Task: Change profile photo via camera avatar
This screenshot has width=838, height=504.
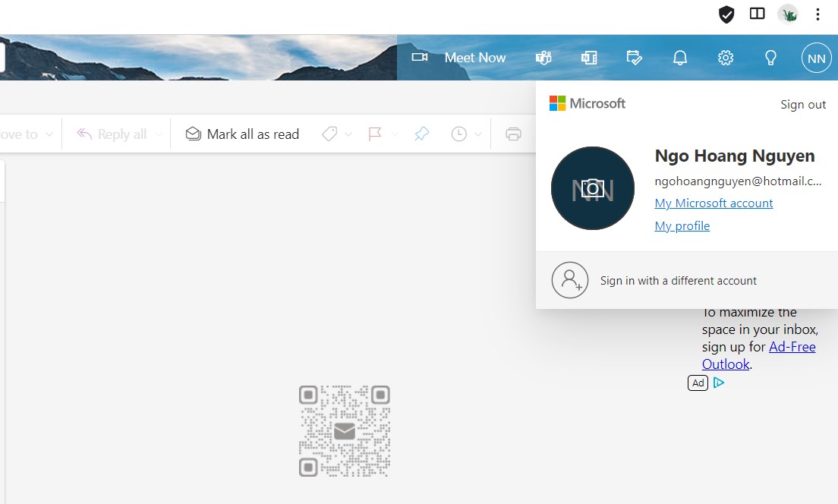Action: pos(593,188)
